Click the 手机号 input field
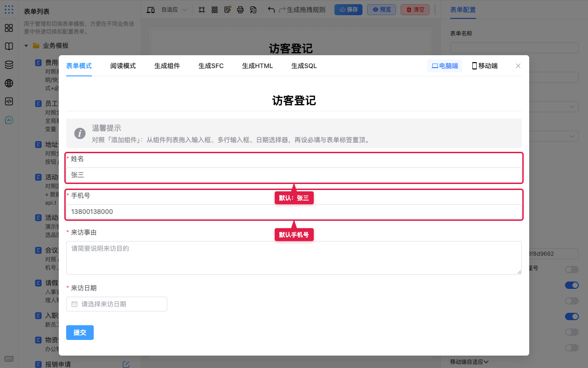 (x=294, y=212)
